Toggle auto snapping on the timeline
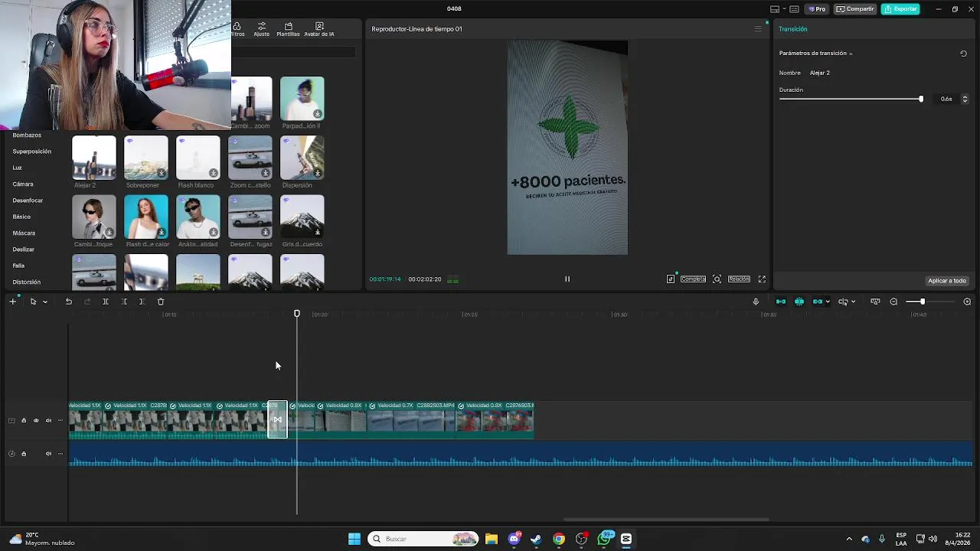980x551 pixels. click(x=799, y=302)
